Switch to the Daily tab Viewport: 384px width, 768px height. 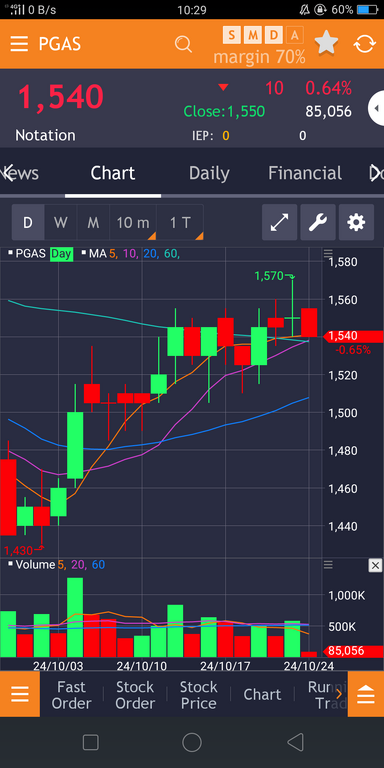(x=209, y=173)
